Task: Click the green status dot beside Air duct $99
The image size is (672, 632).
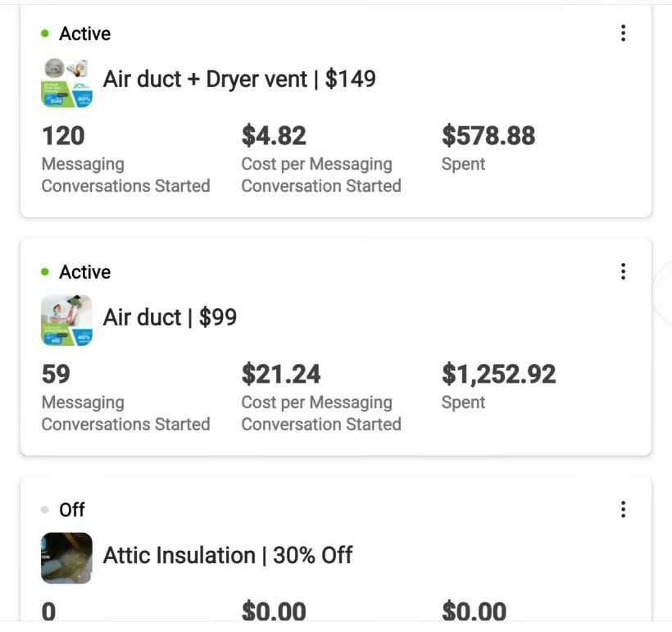Action: coord(45,272)
